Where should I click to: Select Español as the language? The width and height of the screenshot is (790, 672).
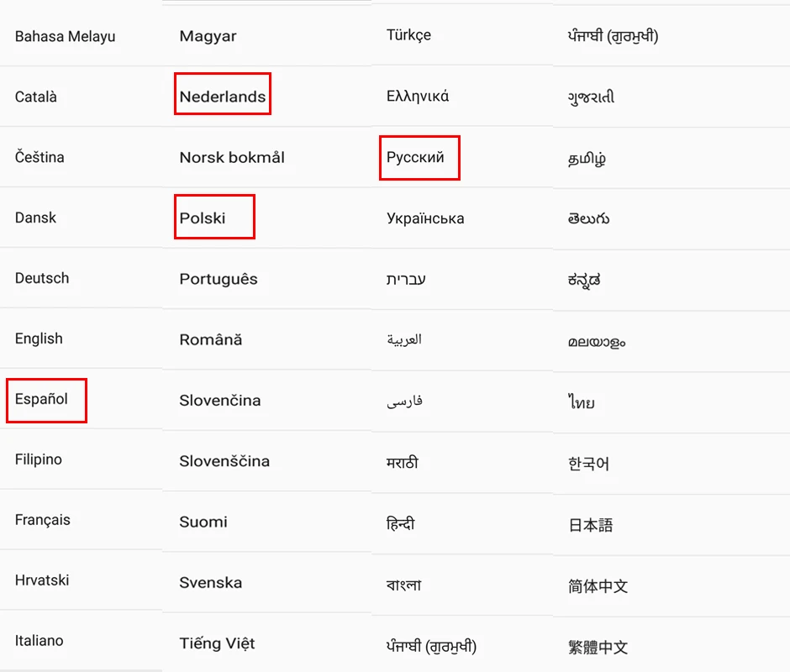click(41, 399)
